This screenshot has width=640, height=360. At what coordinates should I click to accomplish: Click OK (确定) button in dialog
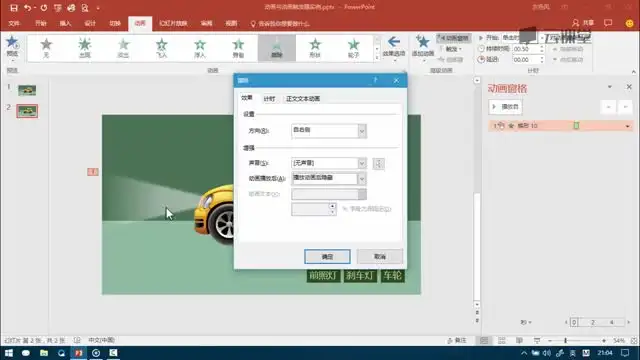point(327,256)
